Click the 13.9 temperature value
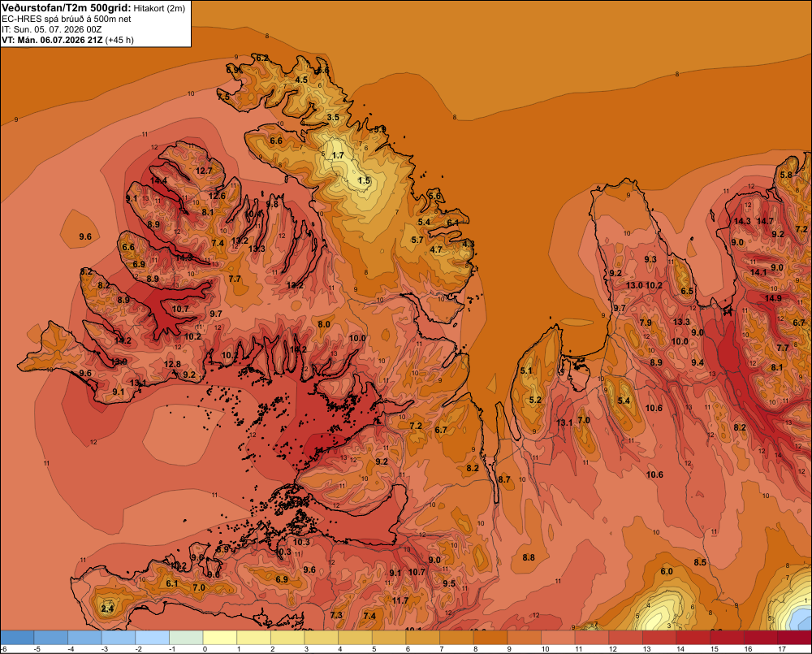 coord(119,362)
